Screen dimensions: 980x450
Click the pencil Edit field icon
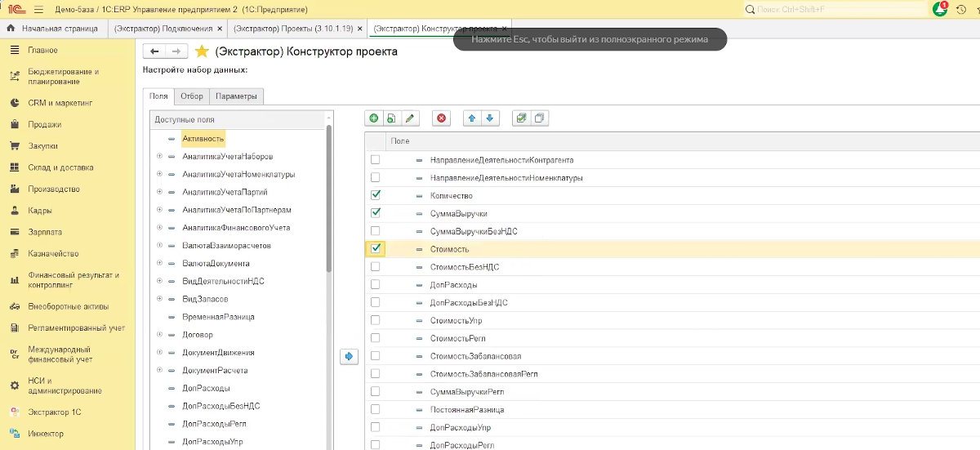[409, 118]
